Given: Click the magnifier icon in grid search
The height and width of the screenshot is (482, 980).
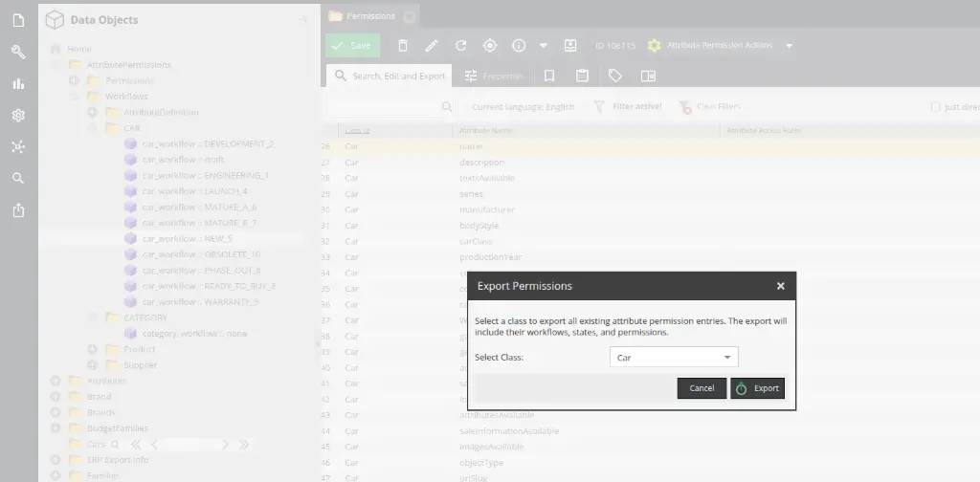Looking at the screenshot, I should [447, 107].
